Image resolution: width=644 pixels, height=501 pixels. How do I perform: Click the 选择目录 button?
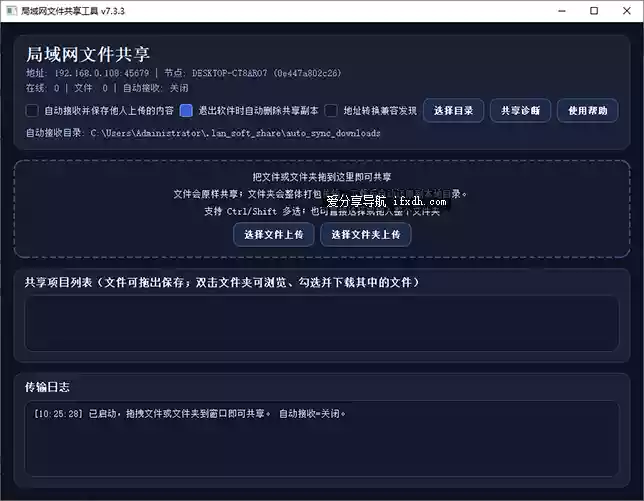(x=453, y=110)
